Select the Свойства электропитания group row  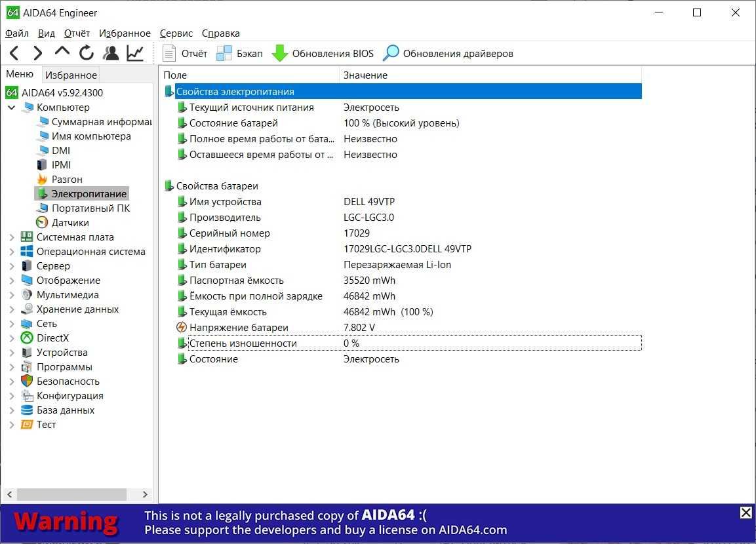coord(403,92)
